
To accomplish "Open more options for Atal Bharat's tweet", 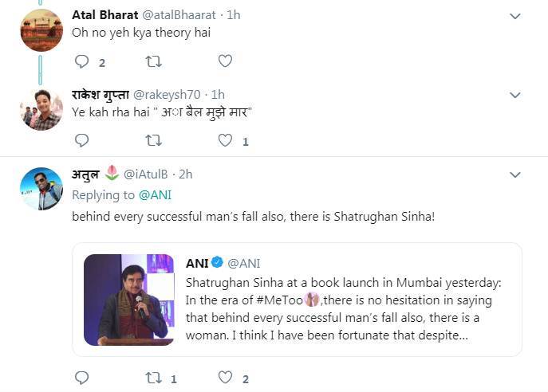I will tap(515, 16).
